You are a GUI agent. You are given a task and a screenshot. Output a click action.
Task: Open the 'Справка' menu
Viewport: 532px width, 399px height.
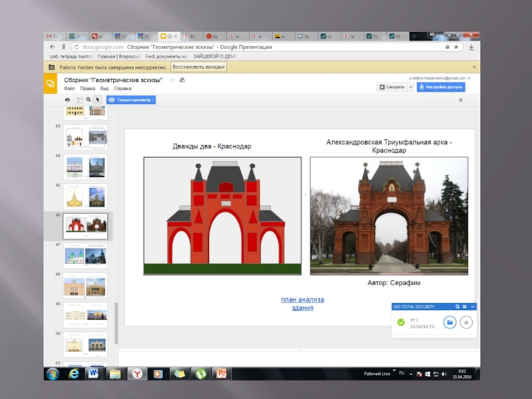[122, 88]
